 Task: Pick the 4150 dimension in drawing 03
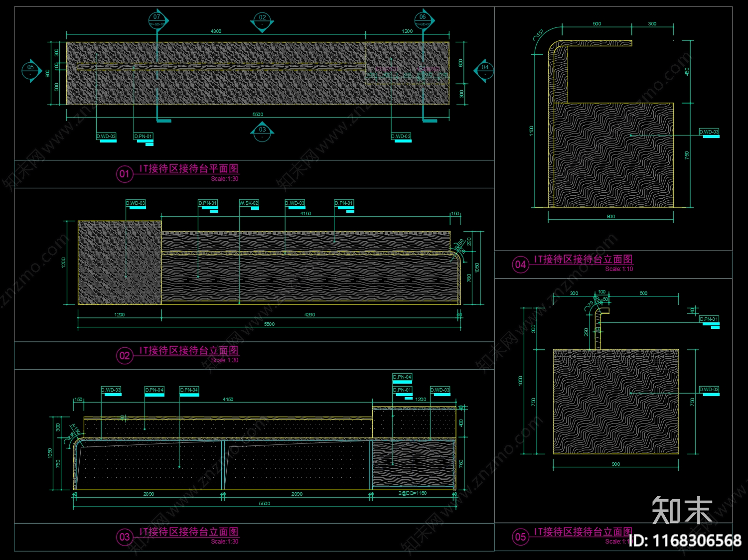pyautogui.click(x=228, y=400)
